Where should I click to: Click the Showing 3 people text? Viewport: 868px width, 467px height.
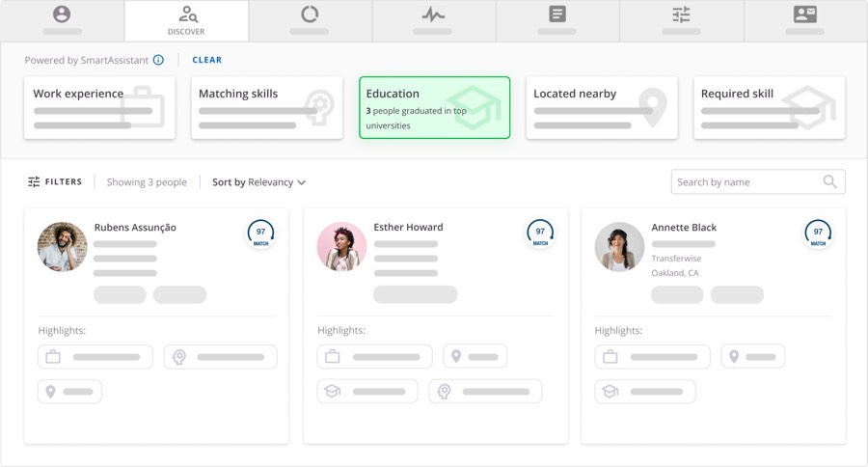[x=147, y=182]
